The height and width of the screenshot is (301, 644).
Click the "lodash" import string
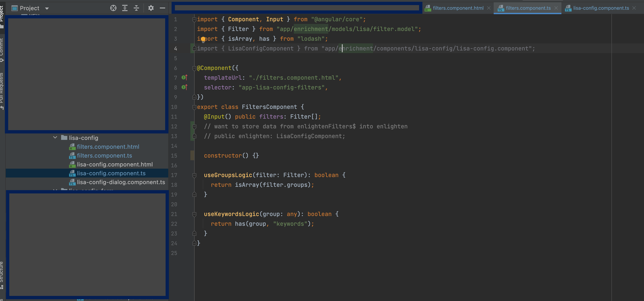(x=311, y=39)
